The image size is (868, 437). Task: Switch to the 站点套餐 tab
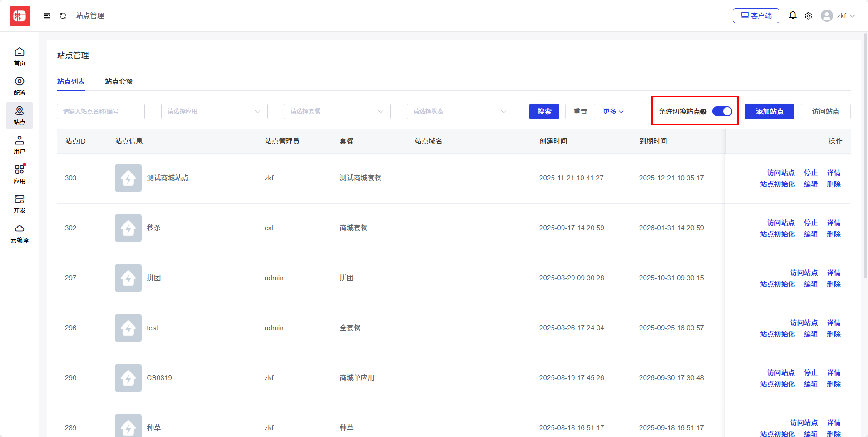pos(118,81)
